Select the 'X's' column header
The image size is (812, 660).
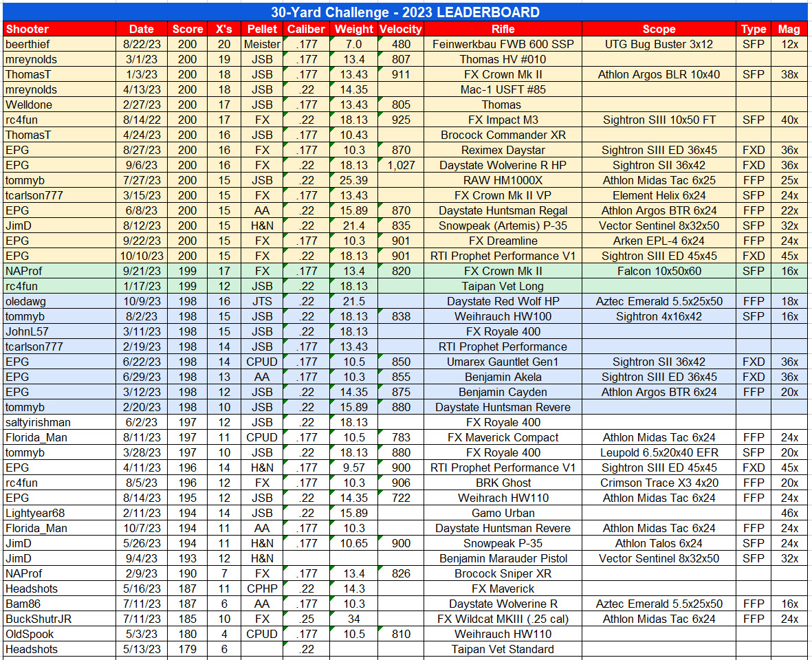[223, 29]
